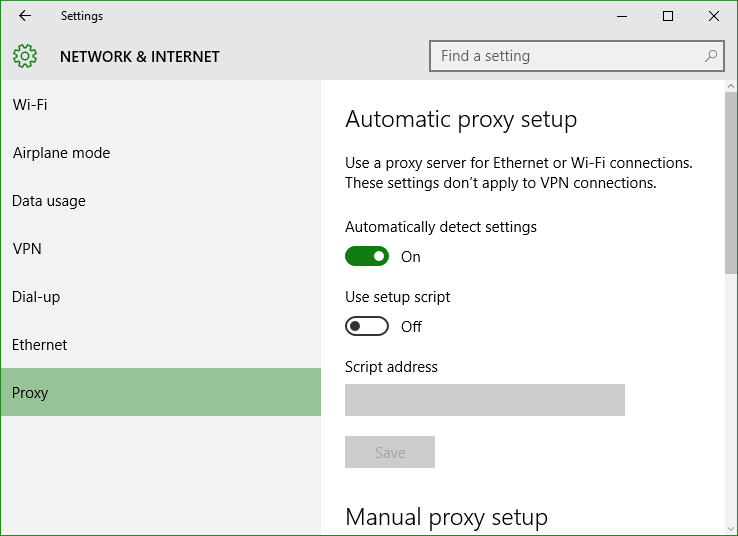Click the search magnifier icon
Image resolution: width=738 pixels, height=536 pixels.
(710, 56)
